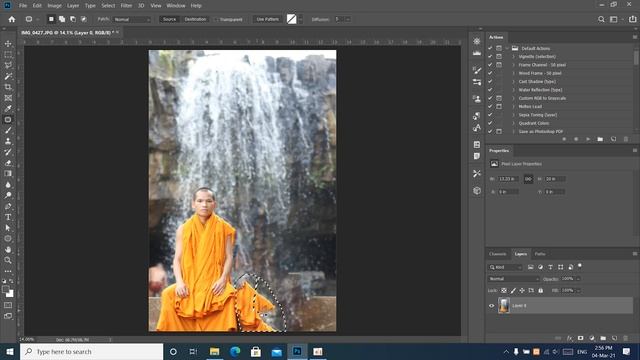Image resolution: width=640 pixels, height=360 pixels.
Task: Switch to the Paths tab
Action: (540, 254)
